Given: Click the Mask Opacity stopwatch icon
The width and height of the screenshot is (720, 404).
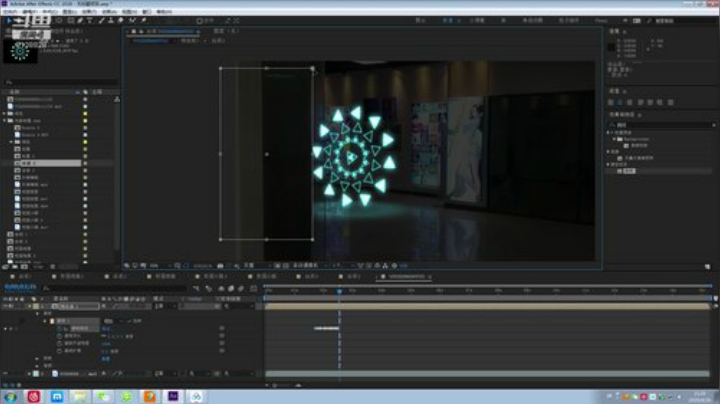Looking at the screenshot, I should pos(59,343).
